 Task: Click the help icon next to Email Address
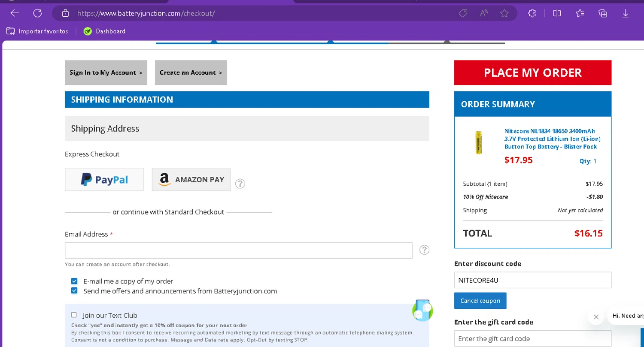424,250
